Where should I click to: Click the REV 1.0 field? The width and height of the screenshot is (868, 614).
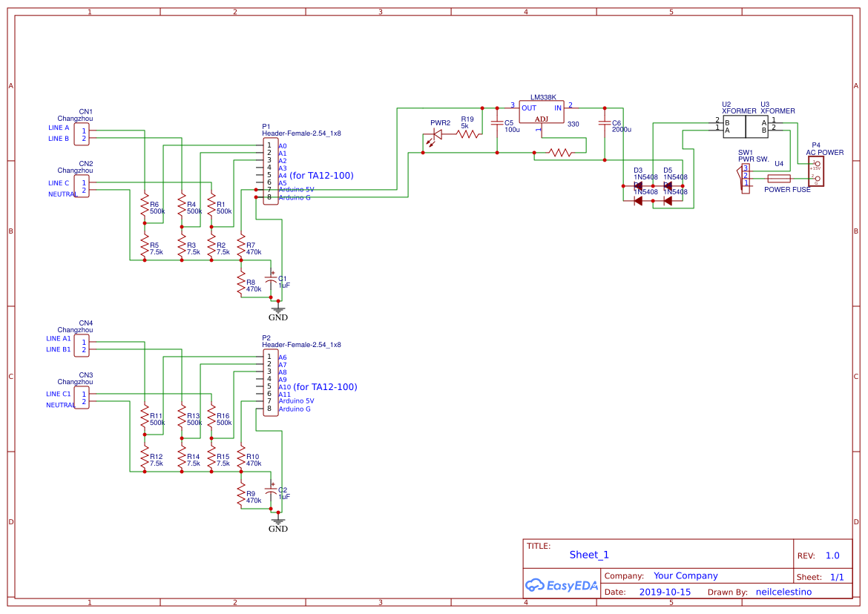point(832,555)
